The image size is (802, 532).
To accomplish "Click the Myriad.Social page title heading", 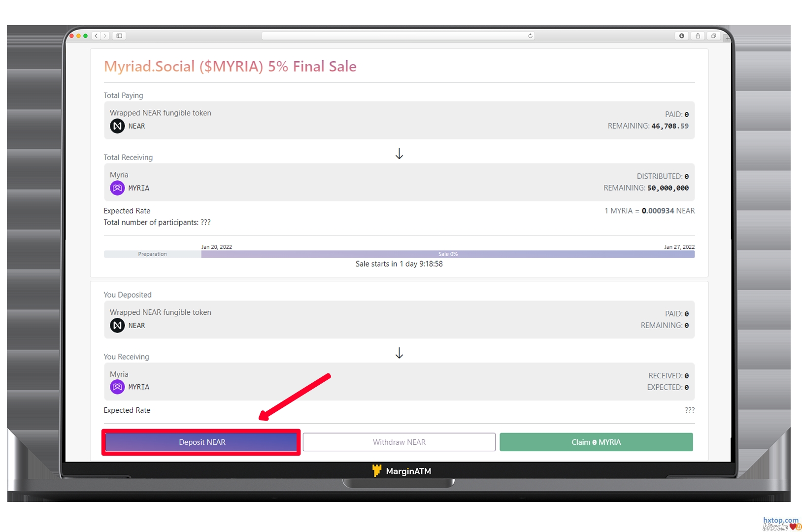I will 230,66.
